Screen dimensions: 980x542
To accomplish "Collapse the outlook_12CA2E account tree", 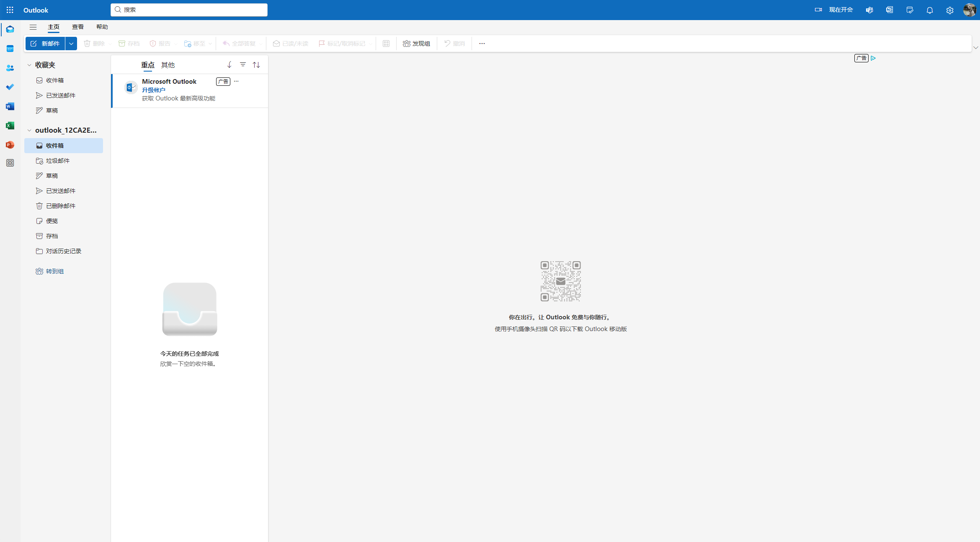I will (29, 130).
